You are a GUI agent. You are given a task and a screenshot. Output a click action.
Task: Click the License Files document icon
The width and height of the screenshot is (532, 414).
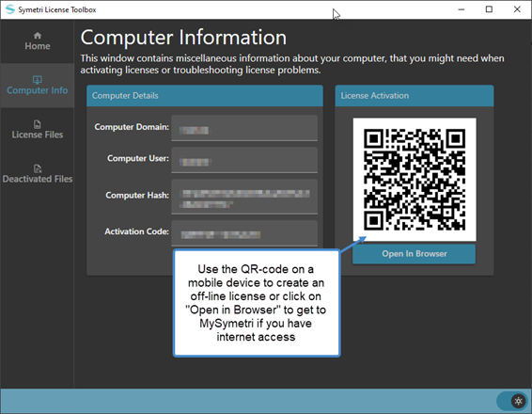click(38, 124)
